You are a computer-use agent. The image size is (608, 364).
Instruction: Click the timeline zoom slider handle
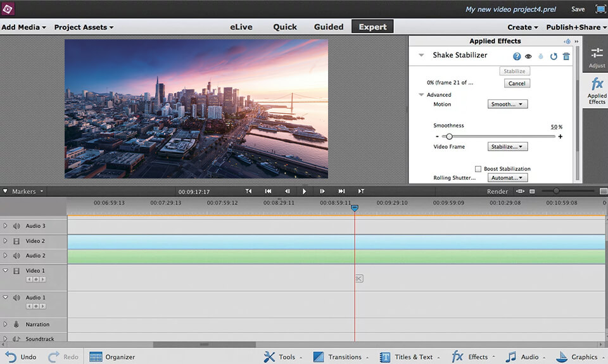(557, 191)
